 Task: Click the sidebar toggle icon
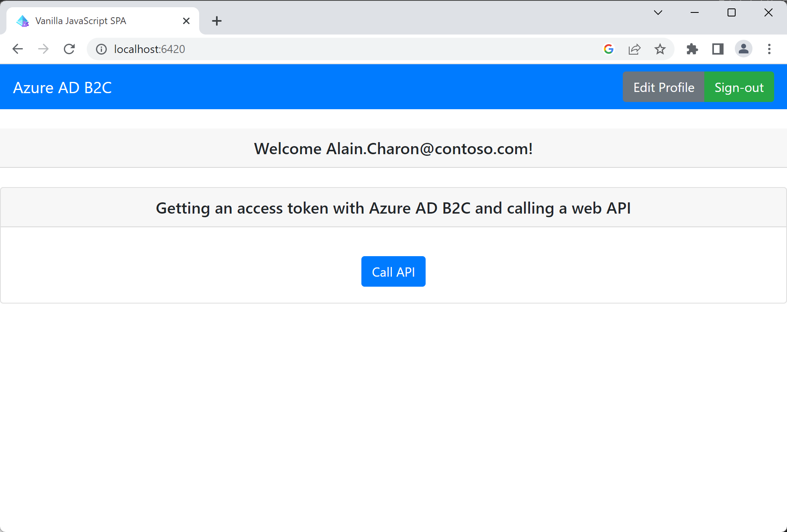718,49
